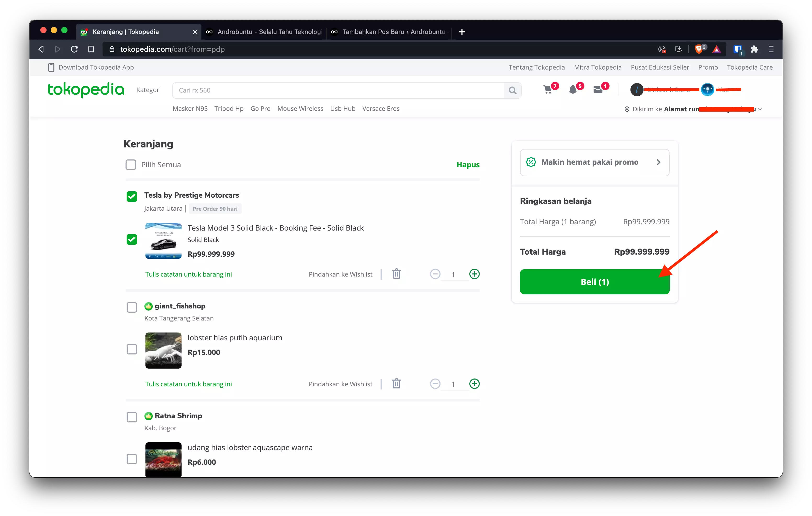Open the Promo menu item
The height and width of the screenshot is (516, 812).
(708, 67)
